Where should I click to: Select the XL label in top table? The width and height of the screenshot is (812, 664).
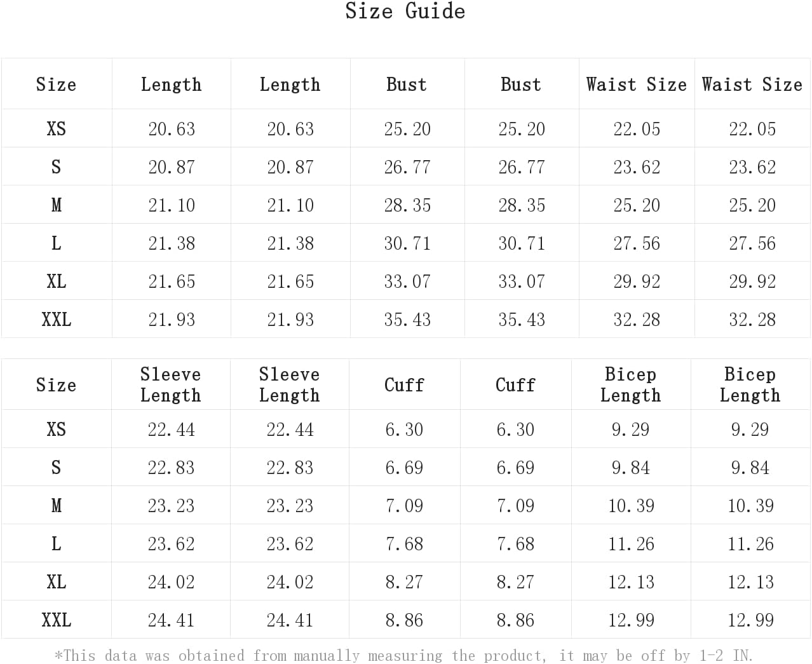coord(57,281)
